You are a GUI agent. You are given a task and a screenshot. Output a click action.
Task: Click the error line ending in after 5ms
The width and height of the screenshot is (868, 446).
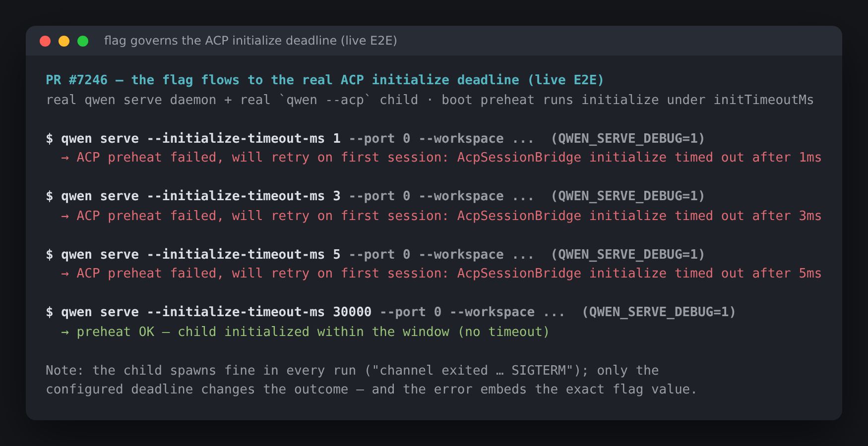[x=449, y=274]
